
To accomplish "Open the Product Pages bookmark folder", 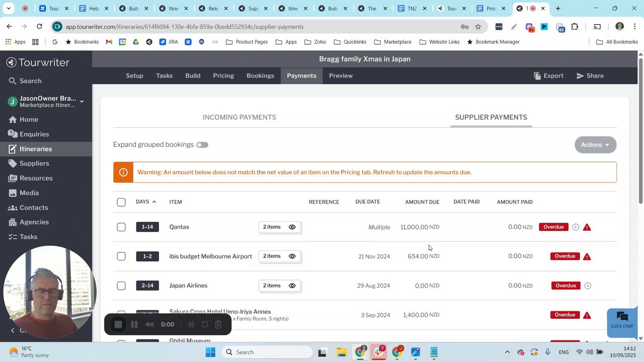I will pos(247,42).
